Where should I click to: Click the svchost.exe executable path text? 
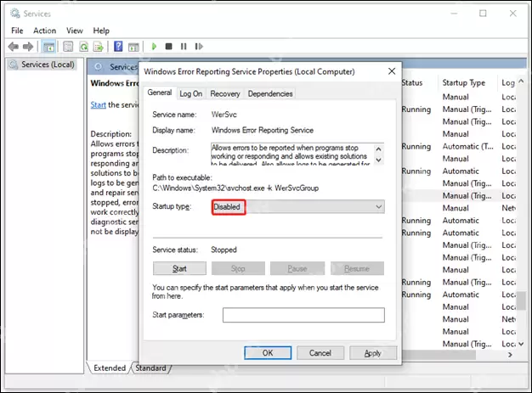pos(235,188)
